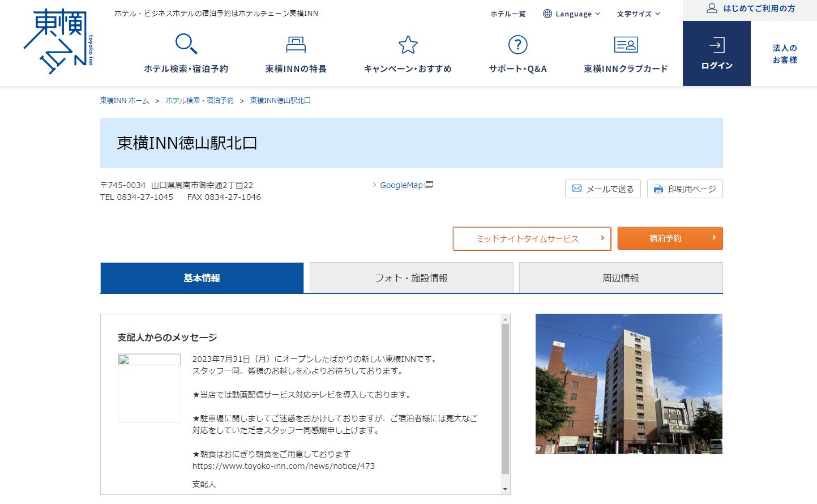Viewport: 817px width, 504px height.
Task: Click the question mark support icon
Action: 517,44
